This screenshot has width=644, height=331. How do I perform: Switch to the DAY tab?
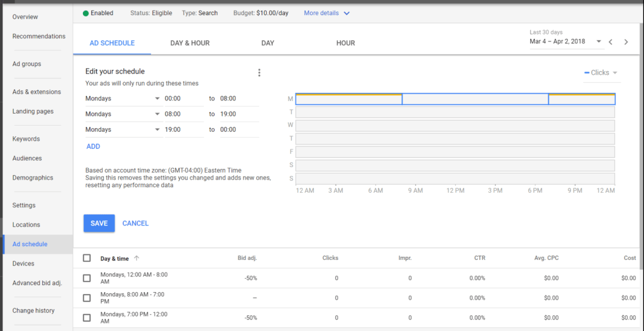pyautogui.click(x=268, y=43)
